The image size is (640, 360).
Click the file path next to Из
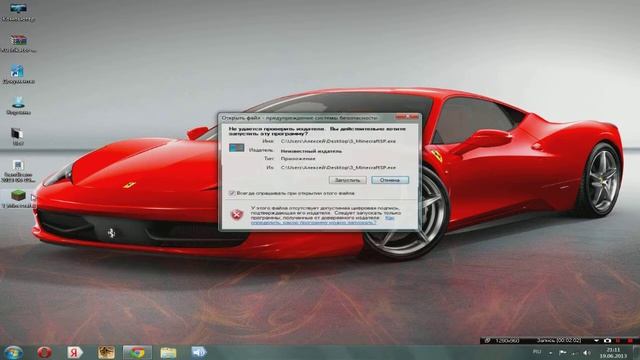point(338,167)
